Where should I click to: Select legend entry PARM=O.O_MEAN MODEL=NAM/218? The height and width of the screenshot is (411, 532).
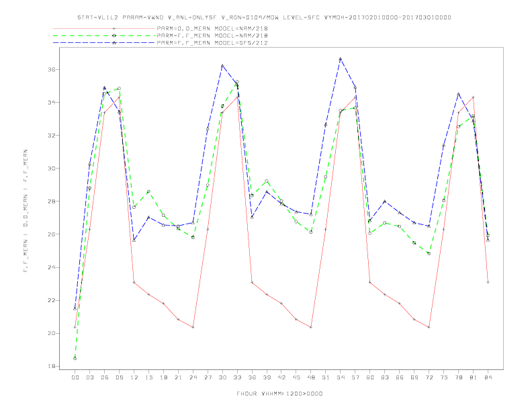pyautogui.click(x=212, y=28)
